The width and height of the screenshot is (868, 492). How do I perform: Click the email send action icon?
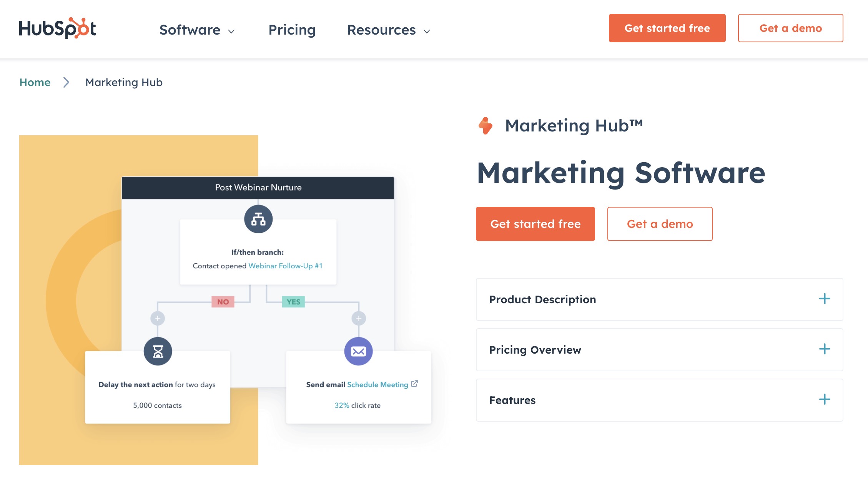358,351
